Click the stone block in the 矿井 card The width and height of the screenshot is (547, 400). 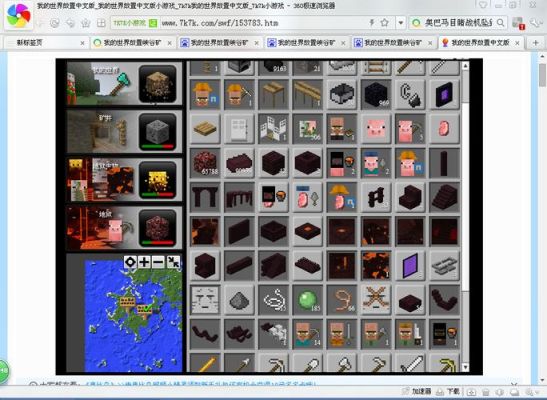pos(157,132)
